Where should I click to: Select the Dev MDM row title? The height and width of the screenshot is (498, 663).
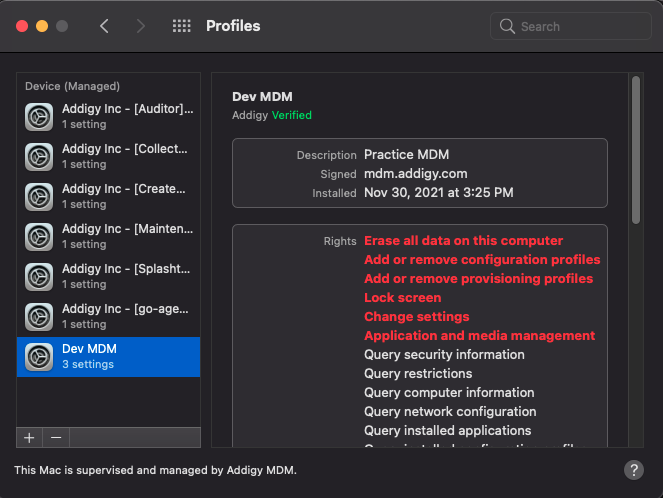click(89, 349)
